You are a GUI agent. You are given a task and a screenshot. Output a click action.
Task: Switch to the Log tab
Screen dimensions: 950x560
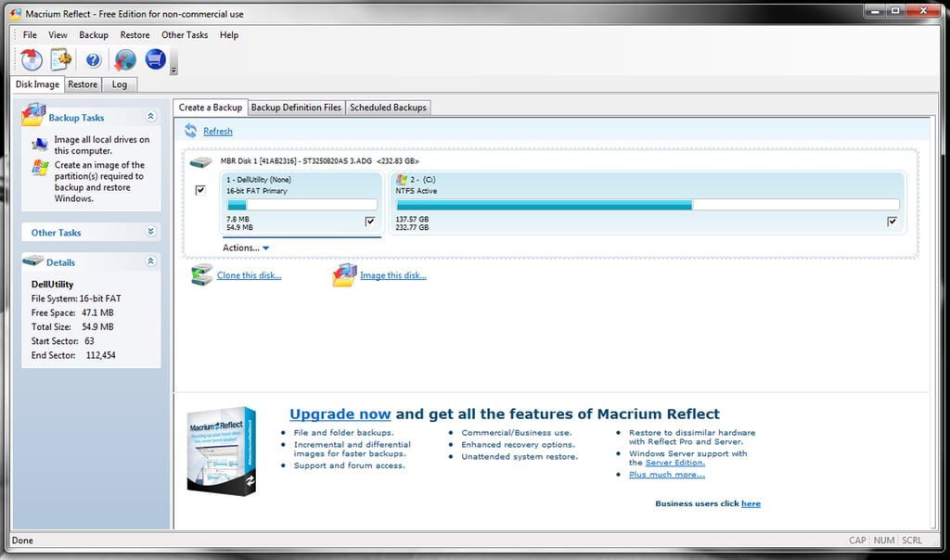pyautogui.click(x=120, y=84)
